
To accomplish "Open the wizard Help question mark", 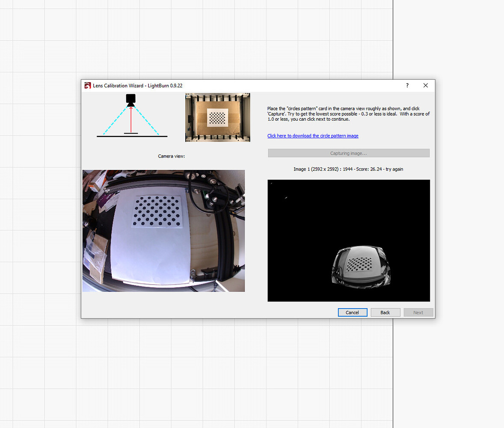I will click(x=407, y=86).
